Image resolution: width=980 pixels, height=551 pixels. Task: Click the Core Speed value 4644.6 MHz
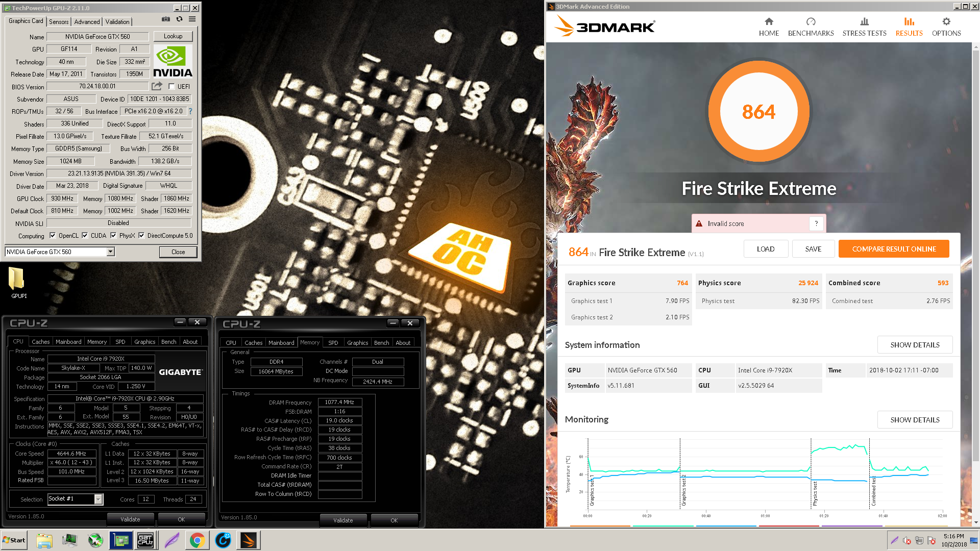tap(71, 454)
